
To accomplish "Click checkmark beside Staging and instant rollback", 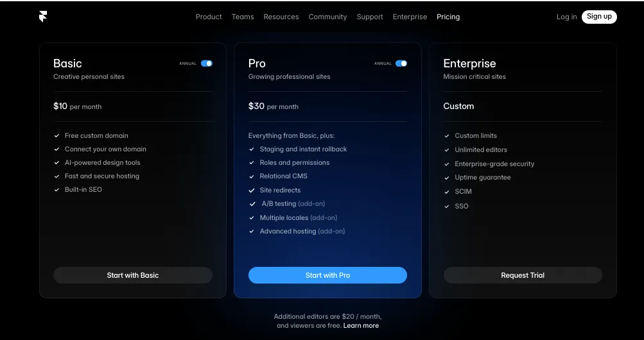I will pyautogui.click(x=252, y=149).
